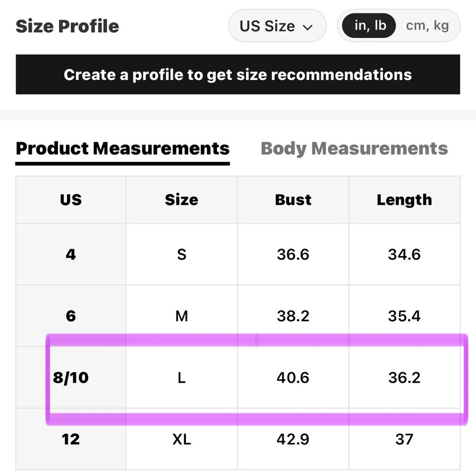Select the size M cell
The height and width of the screenshot is (476, 476).
(181, 316)
